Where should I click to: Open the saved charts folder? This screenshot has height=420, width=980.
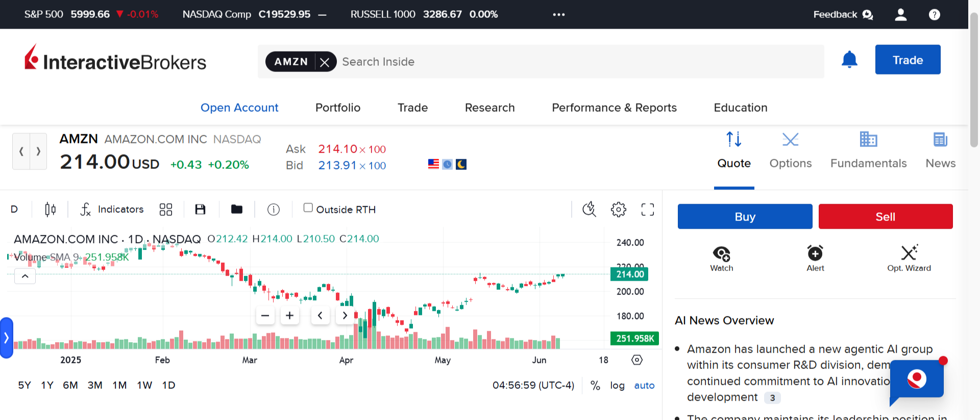[x=236, y=209]
